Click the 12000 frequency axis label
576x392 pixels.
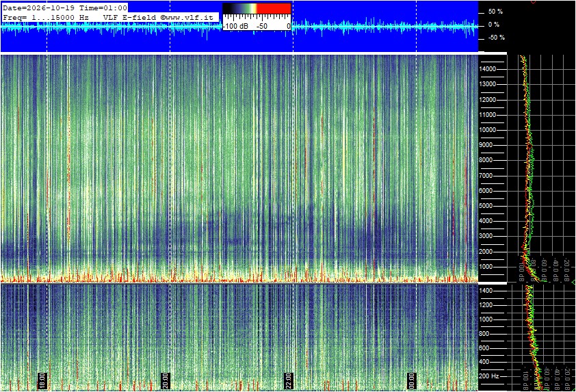coord(488,100)
